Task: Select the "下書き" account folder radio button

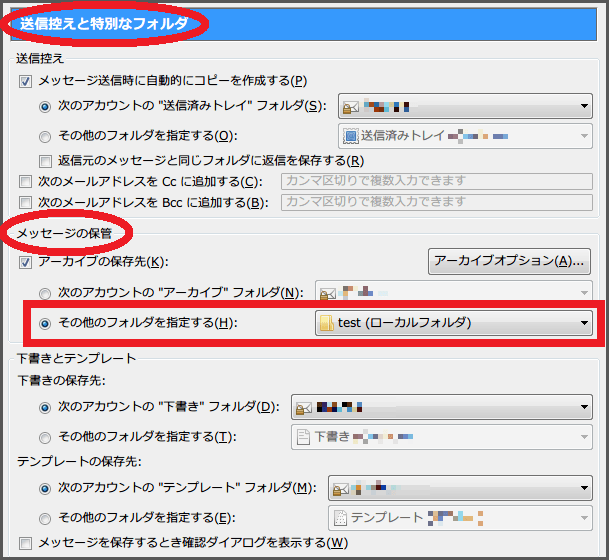Action: pyautogui.click(x=44, y=408)
